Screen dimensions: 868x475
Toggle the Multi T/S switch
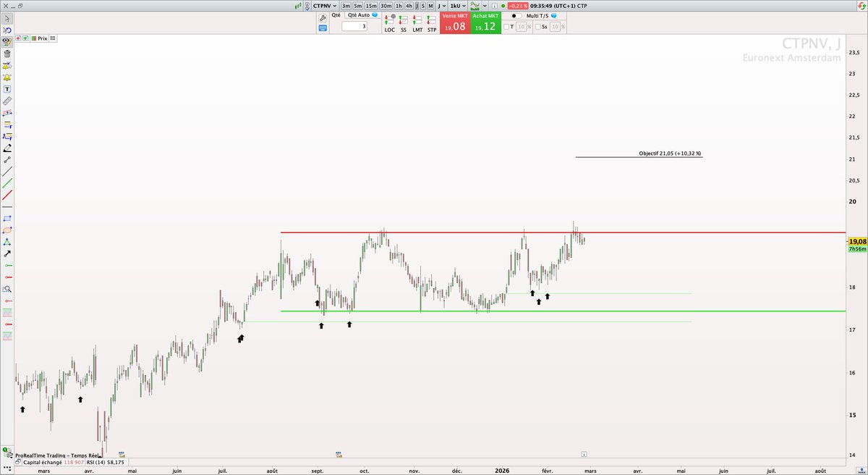click(516, 16)
